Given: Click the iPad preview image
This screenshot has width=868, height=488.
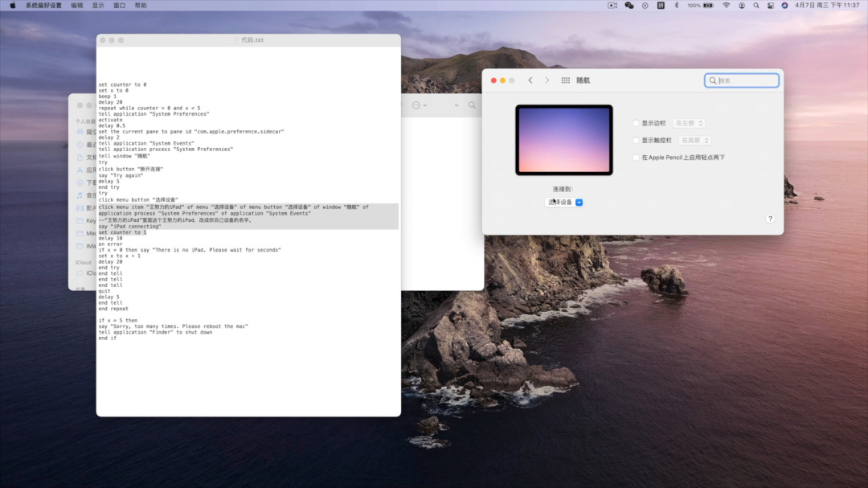Looking at the screenshot, I should coord(563,140).
